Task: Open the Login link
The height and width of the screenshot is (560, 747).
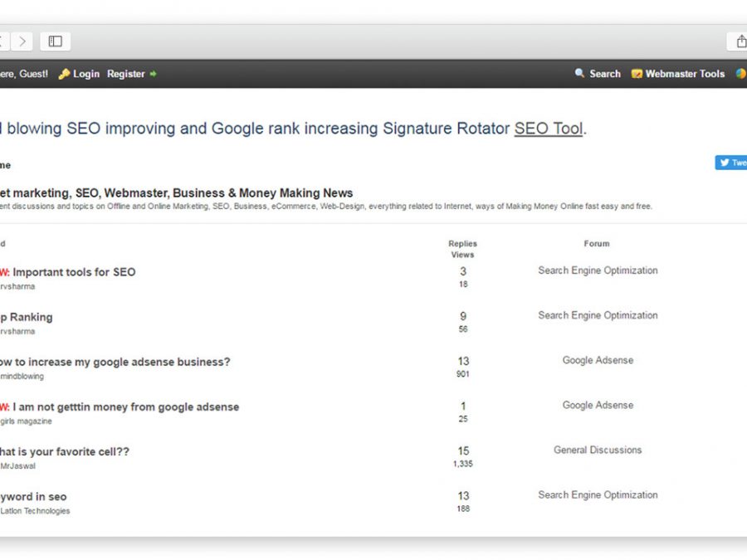Action: click(x=85, y=74)
